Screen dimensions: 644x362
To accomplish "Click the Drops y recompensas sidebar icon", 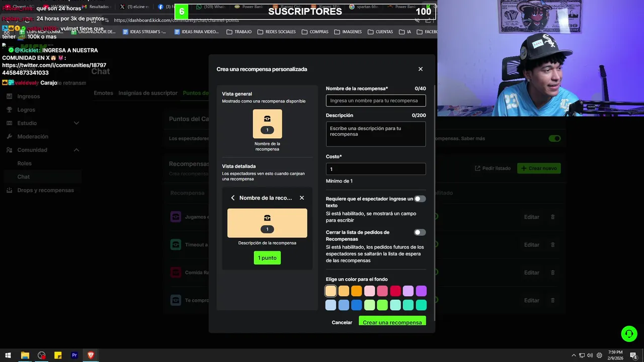I will coord(10,190).
